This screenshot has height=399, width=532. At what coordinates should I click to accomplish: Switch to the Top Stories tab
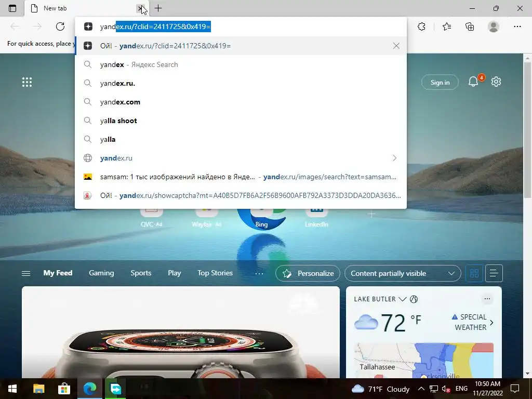tap(215, 273)
